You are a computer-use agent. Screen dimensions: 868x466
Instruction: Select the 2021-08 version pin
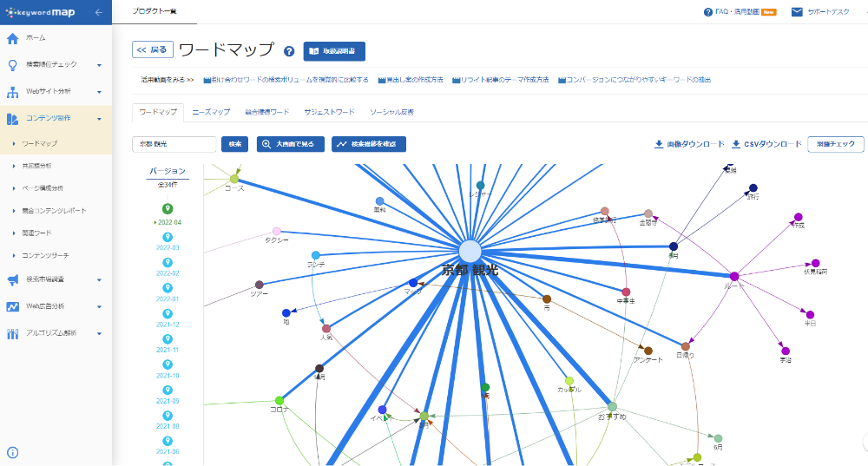168,415
